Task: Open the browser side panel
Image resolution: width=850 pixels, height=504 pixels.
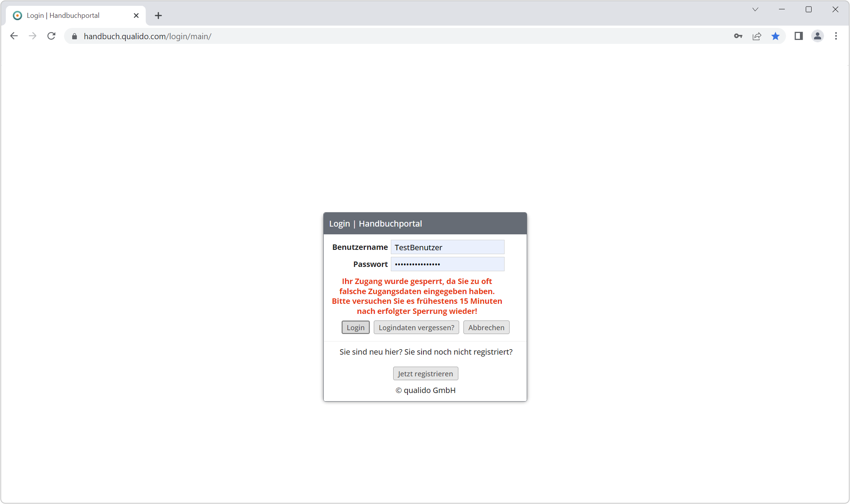Action: tap(798, 36)
